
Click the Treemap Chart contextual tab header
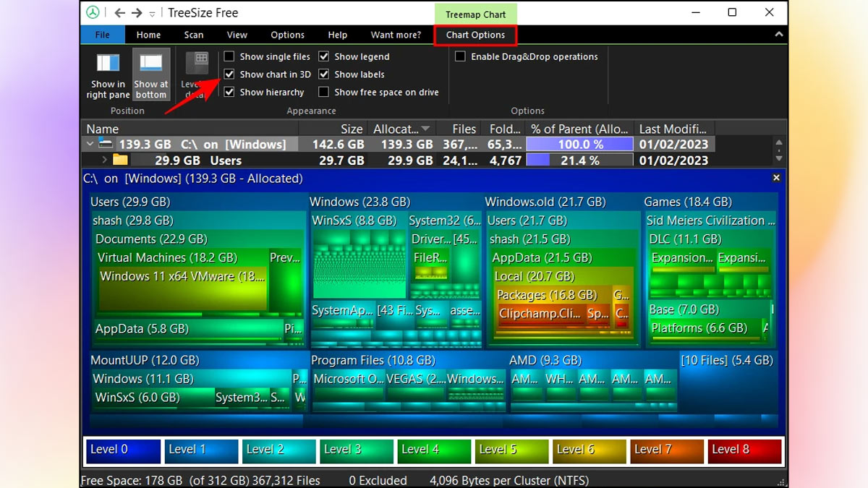[x=476, y=13]
